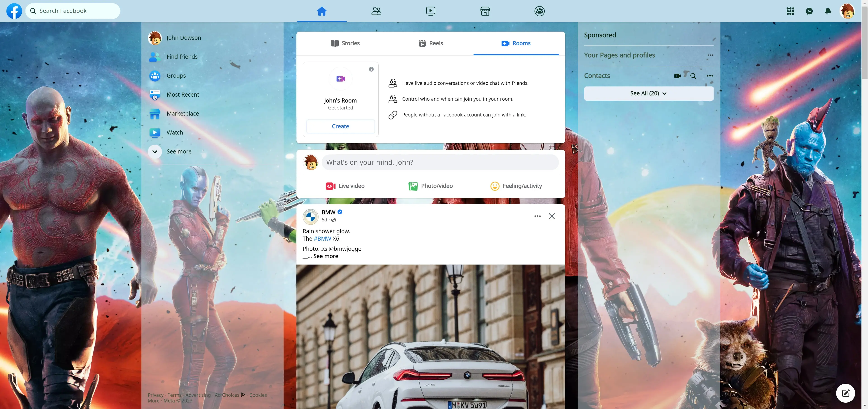The image size is (868, 409).
Task: Open Your Pages and profiles options menu
Action: (x=710, y=55)
